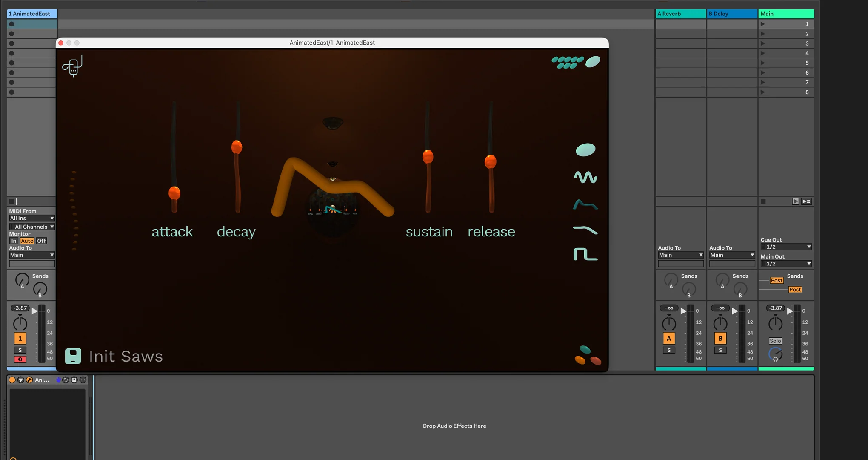Open the All Channels dropdown
Screen dimensions: 868x460
[x=32, y=227]
